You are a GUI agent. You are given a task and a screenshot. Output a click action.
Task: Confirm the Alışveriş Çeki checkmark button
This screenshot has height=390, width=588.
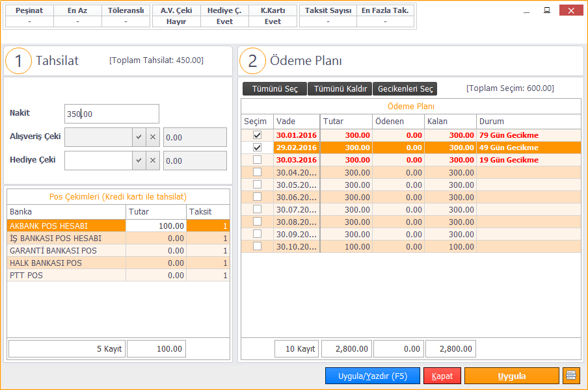[139, 137]
